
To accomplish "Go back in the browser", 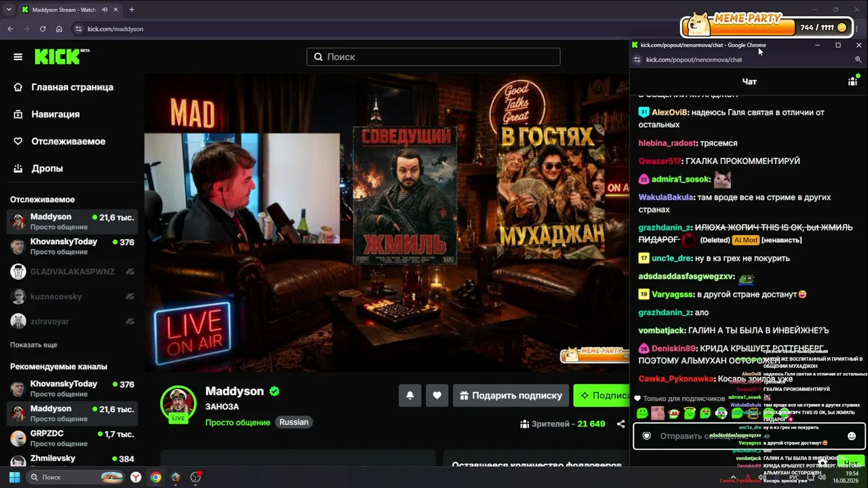I will click(10, 29).
